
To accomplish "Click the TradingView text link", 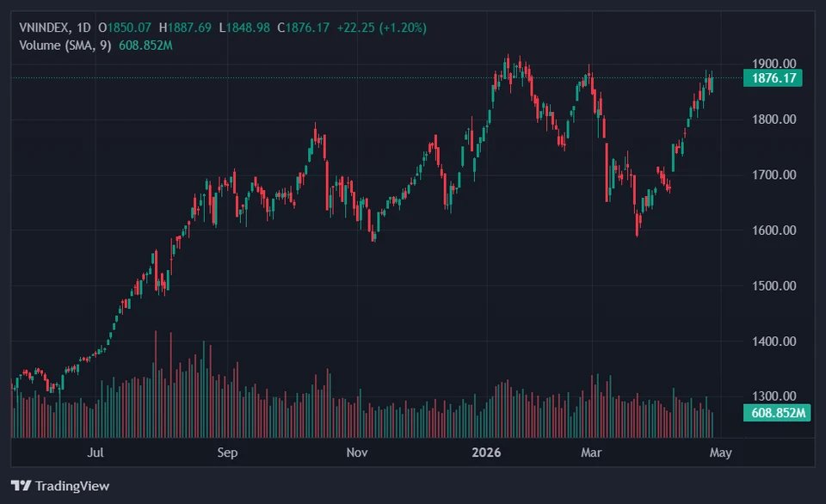I will click(x=72, y=487).
